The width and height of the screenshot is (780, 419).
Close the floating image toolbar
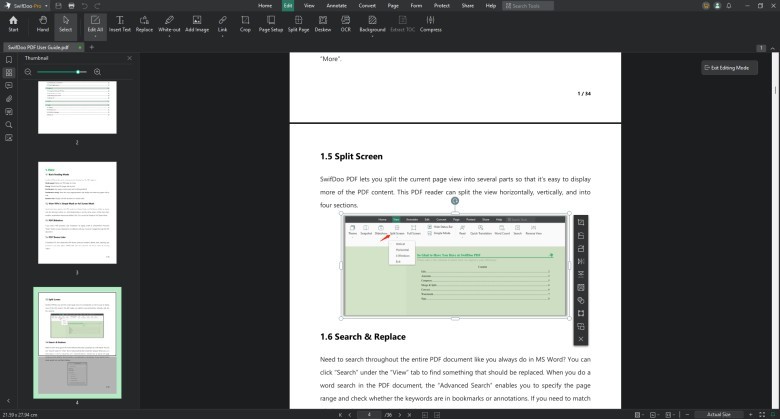(581, 339)
